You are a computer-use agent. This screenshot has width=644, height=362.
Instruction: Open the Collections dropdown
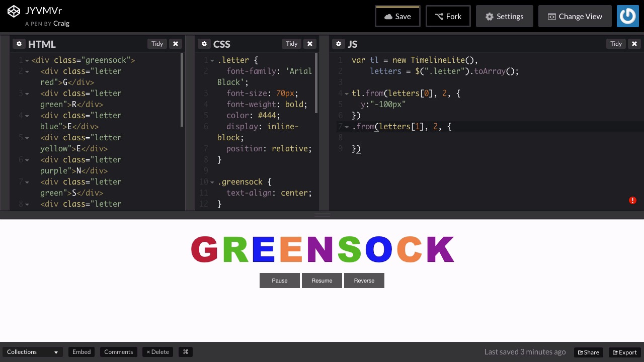point(33,352)
